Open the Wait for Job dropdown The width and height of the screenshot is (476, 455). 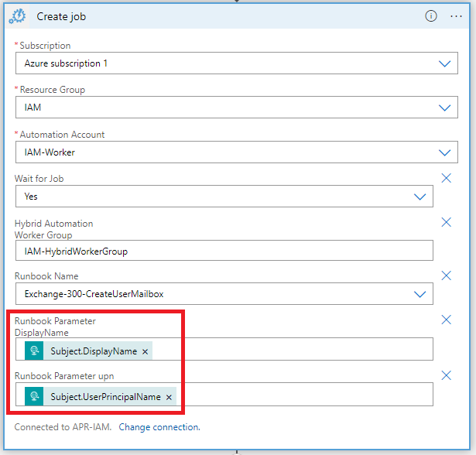pyautogui.click(x=419, y=197)
